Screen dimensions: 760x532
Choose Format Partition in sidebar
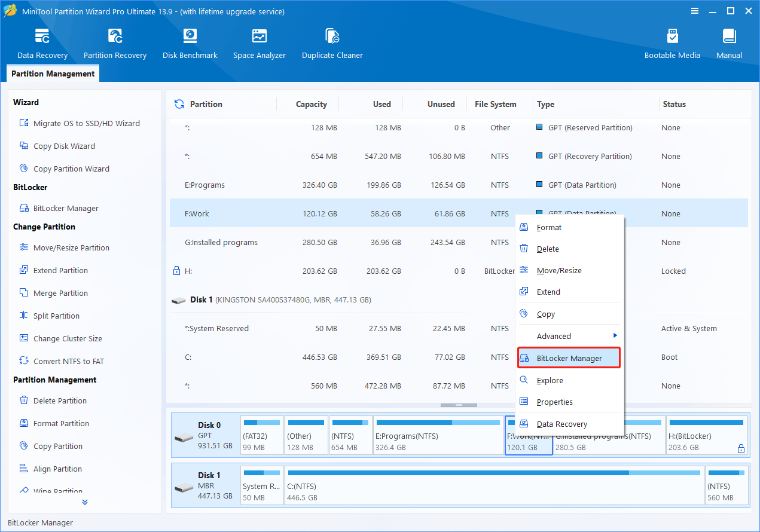[54, 423]
